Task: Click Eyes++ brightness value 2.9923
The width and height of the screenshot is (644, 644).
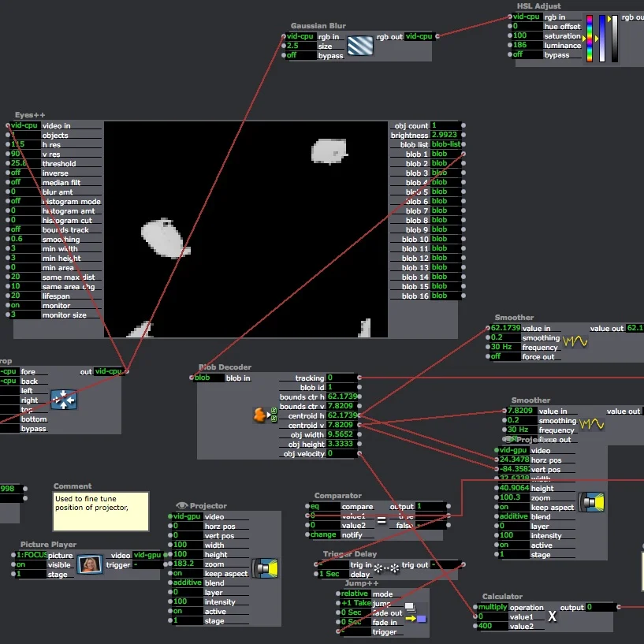Action: pos(445,135)
